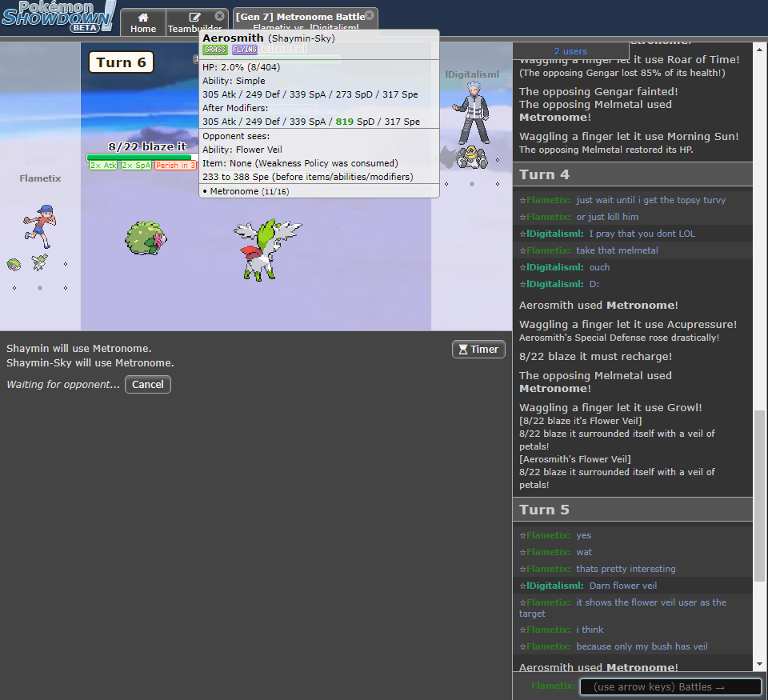Click the chat message input field
Image resolution: width=768 pixels, height=700 pixels.
click(670, 686)
